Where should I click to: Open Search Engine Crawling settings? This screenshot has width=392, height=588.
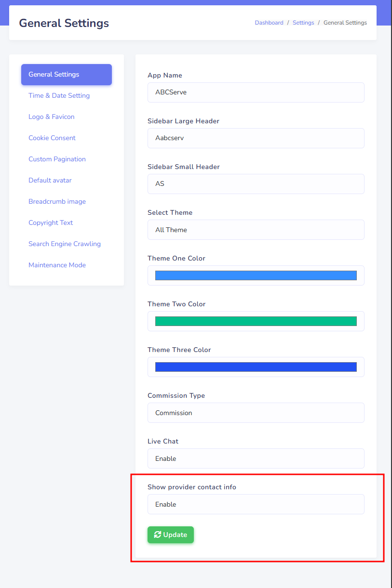point(65,244)
